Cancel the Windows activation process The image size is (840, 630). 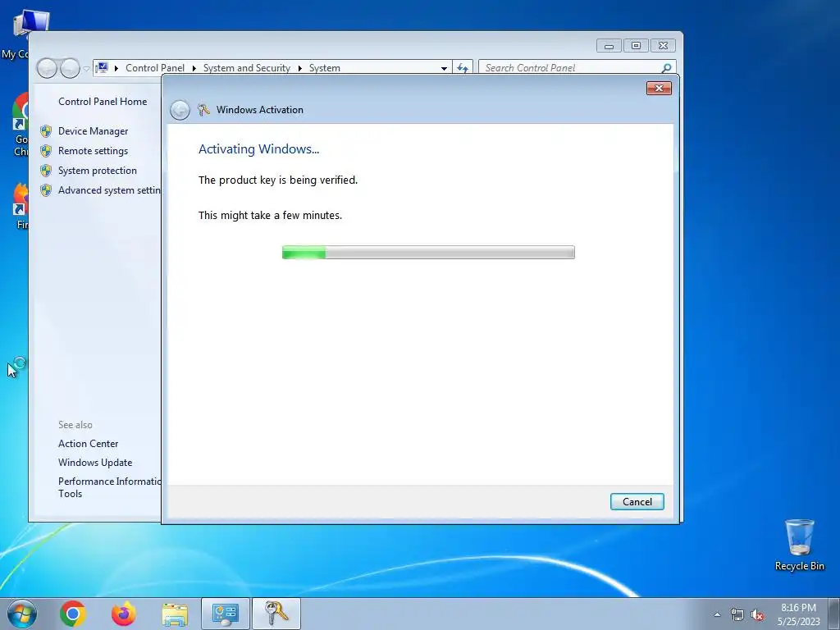(x=637, y=501)
